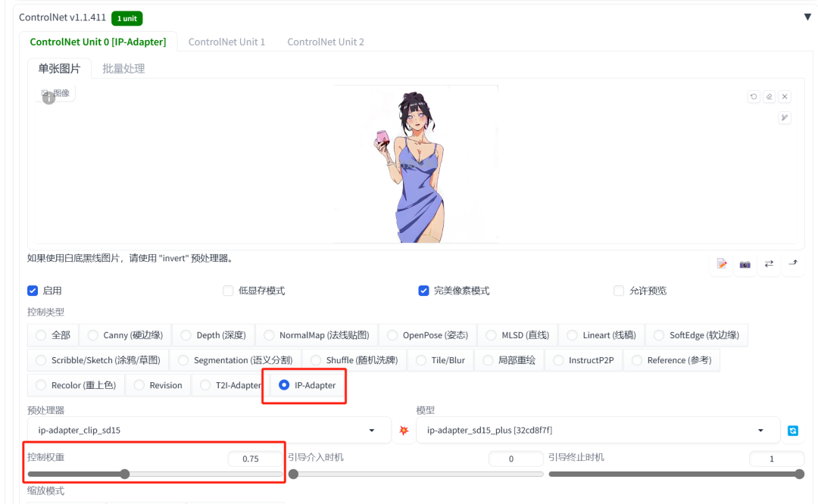
Task: Click the 控制权重 value field showing 0.75
Action: pos(255,459)
